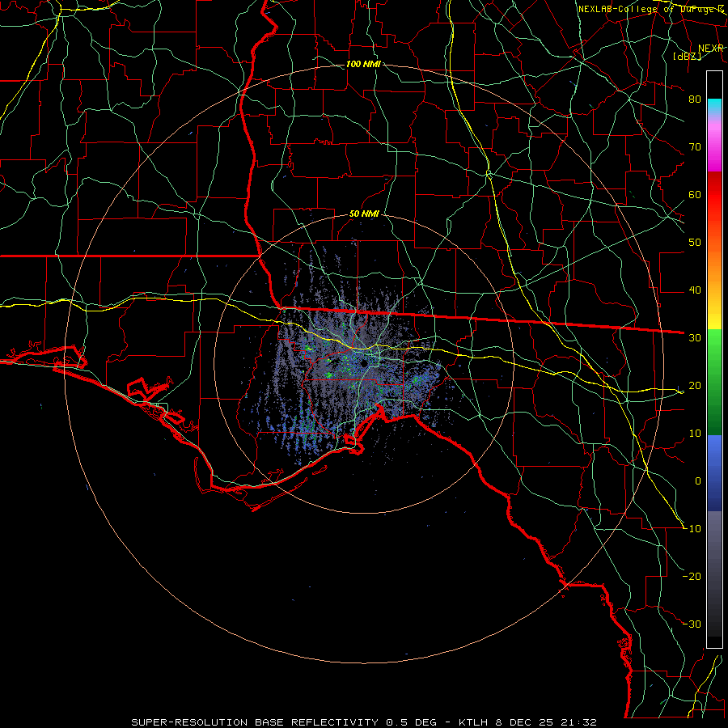Click the "80" value on the dBZ scale
The width and height of the screenshot is (728, 728).
click(695, 99)
